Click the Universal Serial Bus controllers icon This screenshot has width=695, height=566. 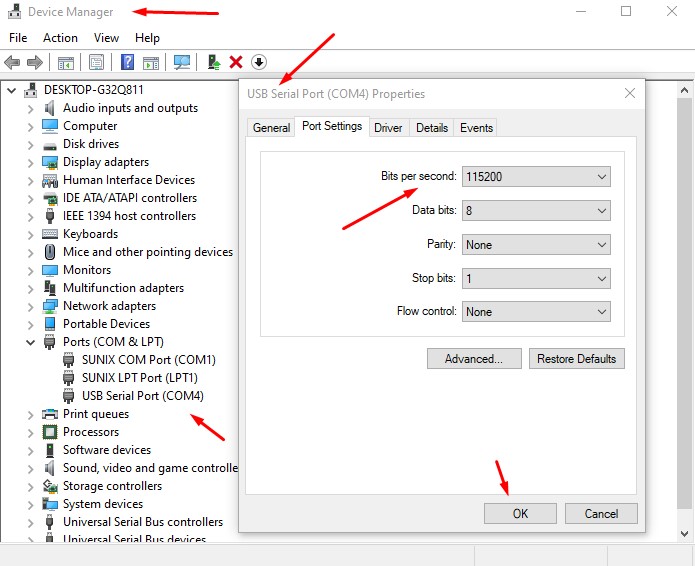[50, 522]
